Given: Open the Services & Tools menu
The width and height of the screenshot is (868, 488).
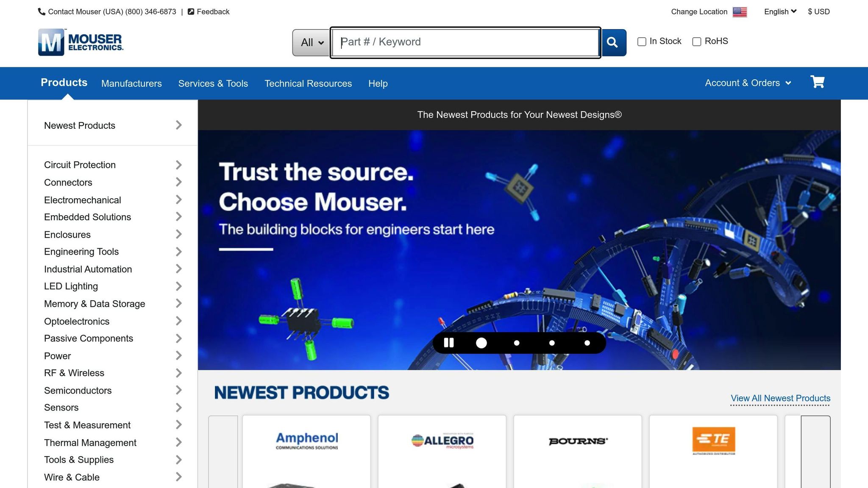Looking at the screenshot, I should click(213, 83).
